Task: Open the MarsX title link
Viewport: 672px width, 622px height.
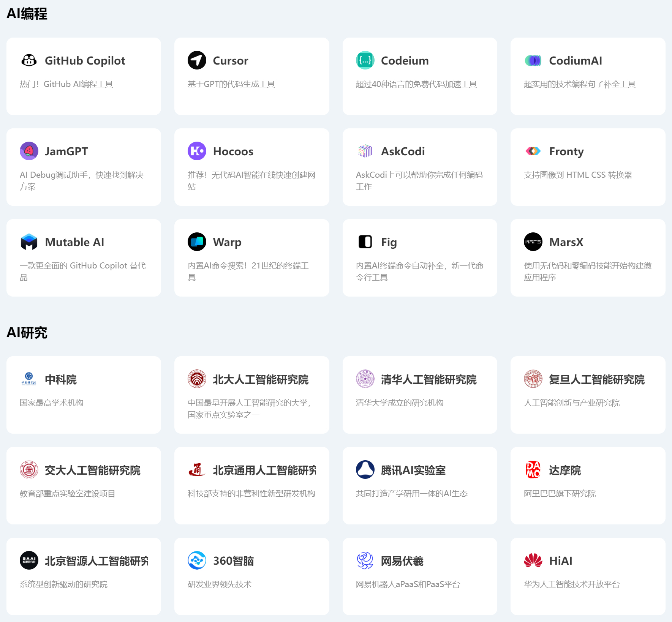Action: (566, 242)
